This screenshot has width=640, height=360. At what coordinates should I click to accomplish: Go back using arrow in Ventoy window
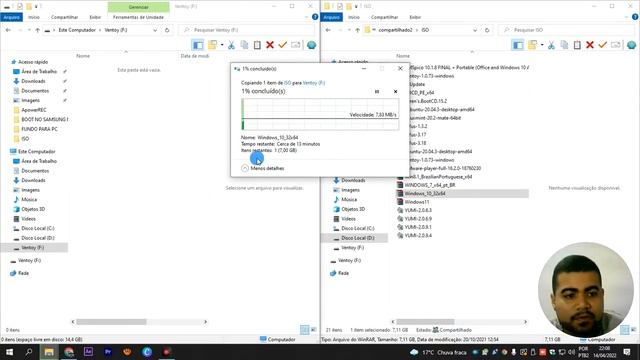8,30
